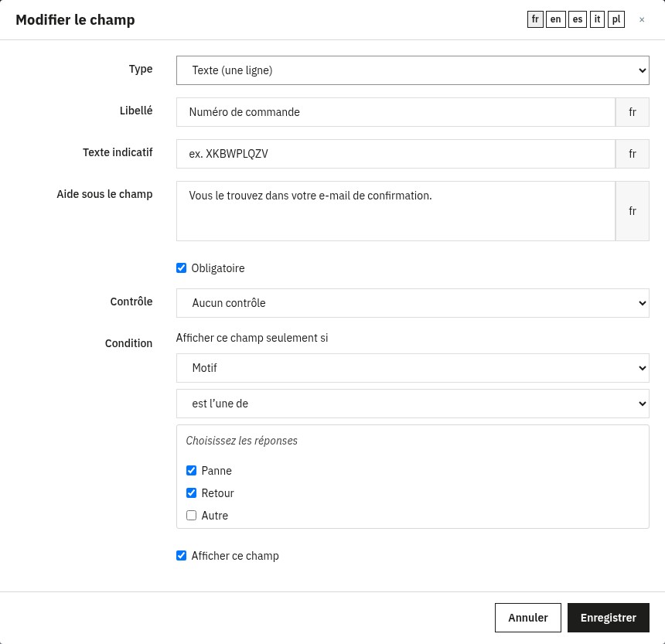The width and height of the screenshot is (665, 644).
Task: Uncheck the Panne answer
Action: [x=191, y=471]
